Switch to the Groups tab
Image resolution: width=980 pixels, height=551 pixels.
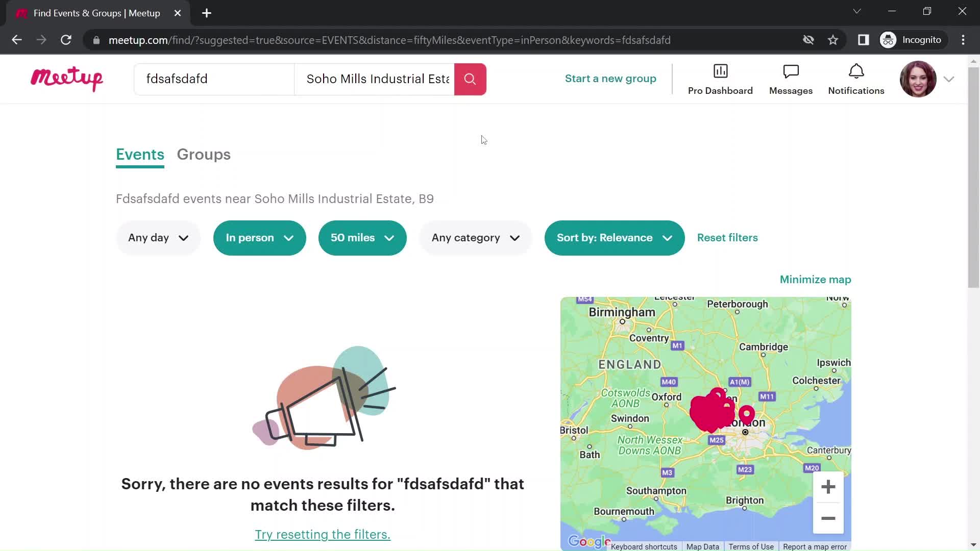pos(204,154)
